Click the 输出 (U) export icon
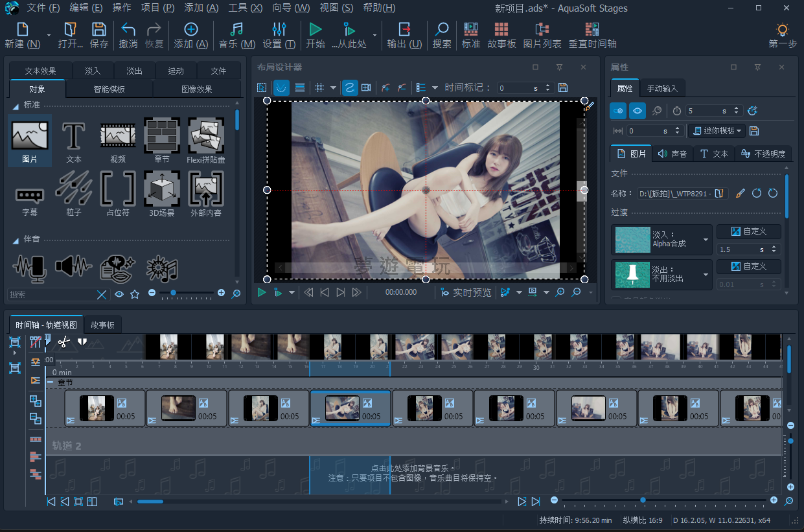This screenshot has width=804, height=532. click(404, 35)
